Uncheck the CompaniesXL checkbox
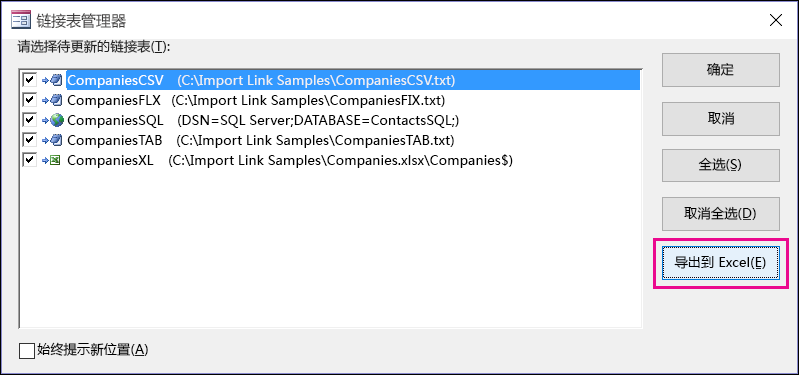 (x=30, y=160)
